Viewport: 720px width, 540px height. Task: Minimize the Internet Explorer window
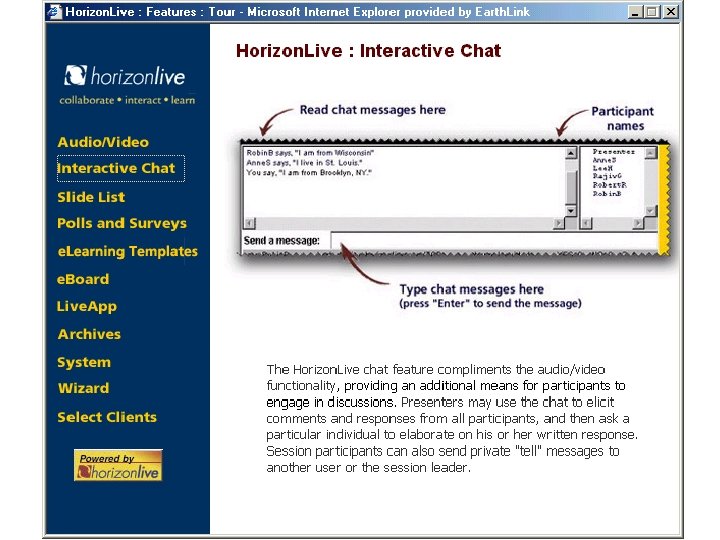[635, 11]
